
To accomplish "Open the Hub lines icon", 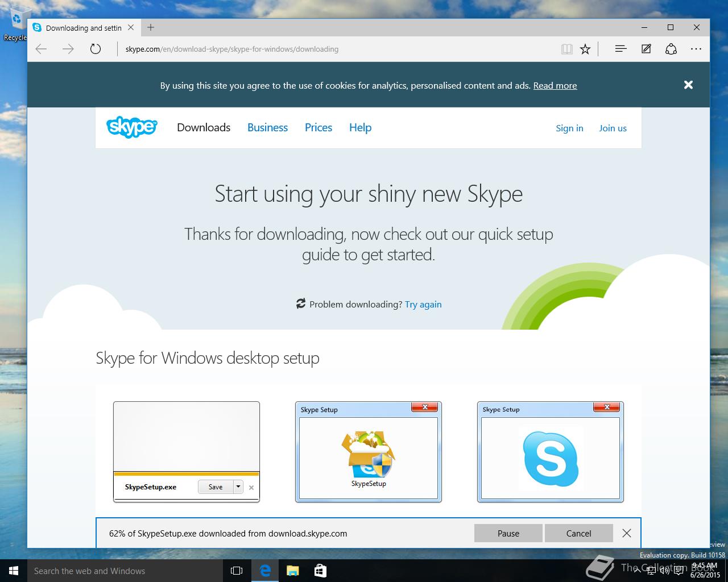I will click(621, 49).
